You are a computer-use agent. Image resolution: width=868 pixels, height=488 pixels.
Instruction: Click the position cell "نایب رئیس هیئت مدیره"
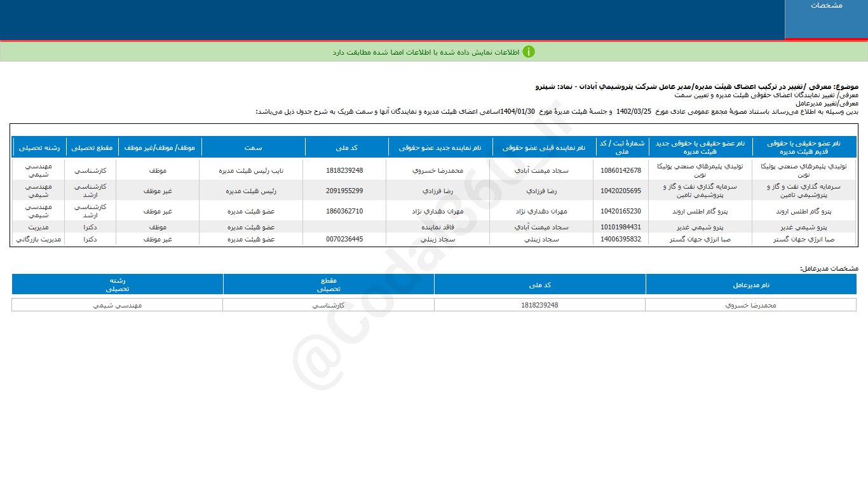[x=251, y=170]
